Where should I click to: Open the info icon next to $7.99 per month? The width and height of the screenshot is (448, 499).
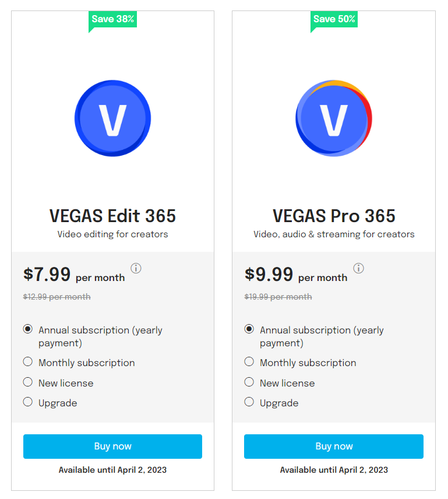136,268
